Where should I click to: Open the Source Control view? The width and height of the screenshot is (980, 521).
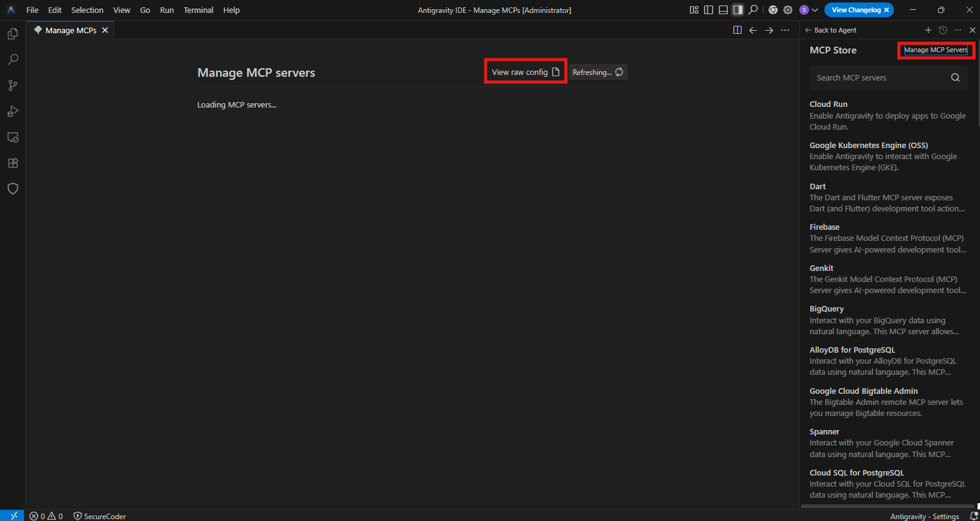pyautogui.click(x=12, y=85)
